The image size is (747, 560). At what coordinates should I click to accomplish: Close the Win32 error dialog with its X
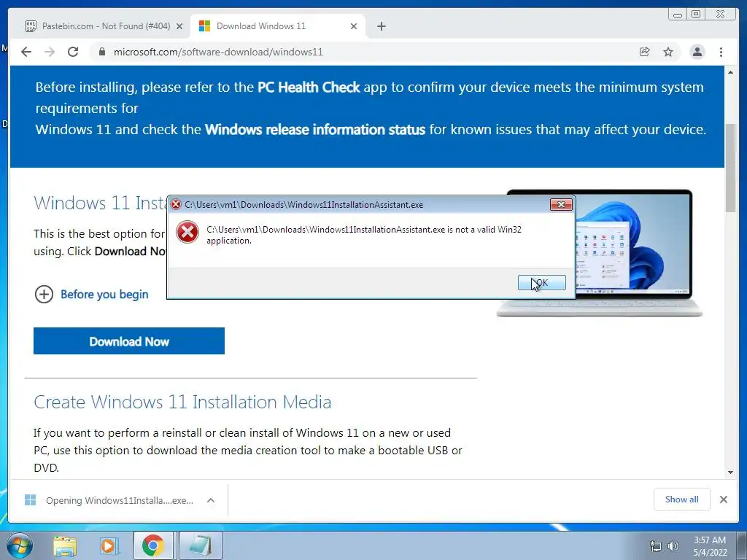click(x=561, y=204)
